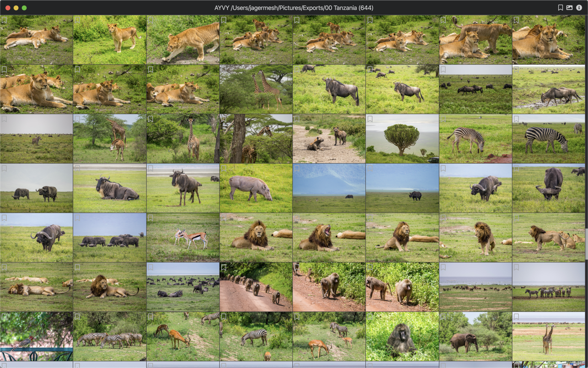Open the info panel icon
Screen dimensions: 588x368
pyautogui.click(x=579, y=8)
